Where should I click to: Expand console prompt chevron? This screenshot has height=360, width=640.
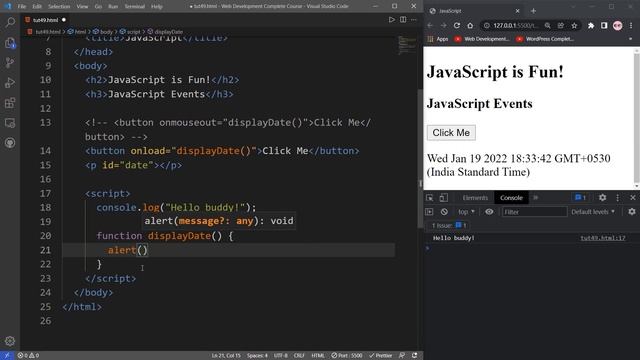pos(428,248)
